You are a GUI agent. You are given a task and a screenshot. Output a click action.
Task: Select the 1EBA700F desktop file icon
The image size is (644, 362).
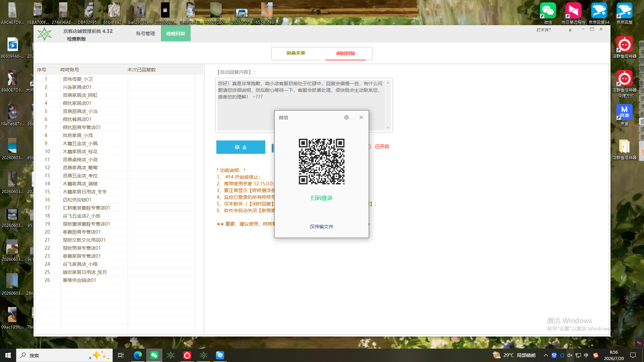[38, 13]
